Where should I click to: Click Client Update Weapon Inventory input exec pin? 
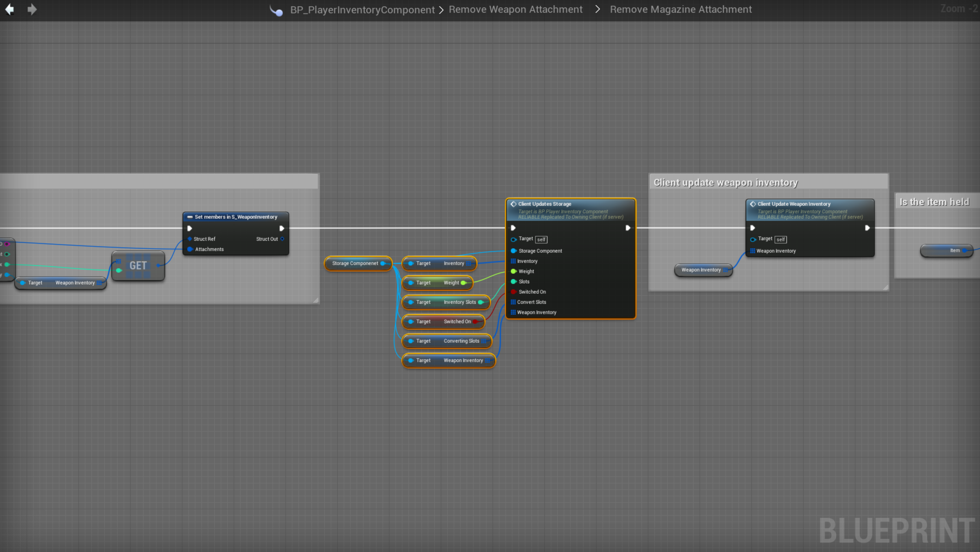pyautogui.click(x=752, y=228)
